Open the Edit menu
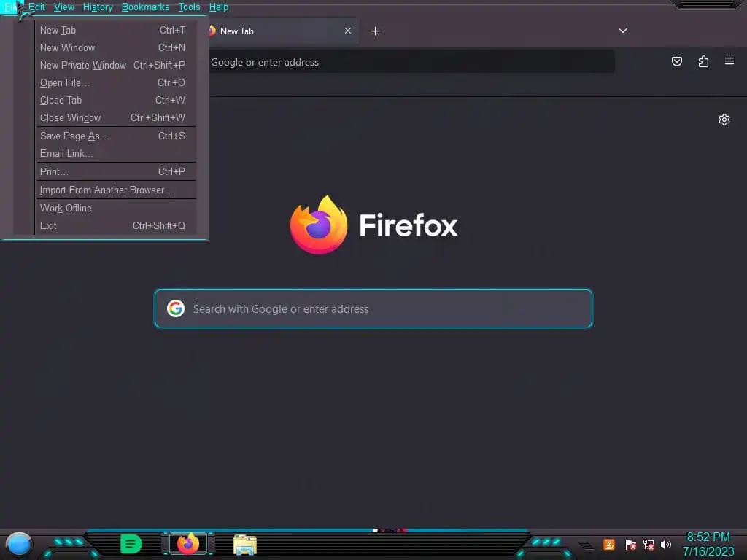The height and width of the screenshot is (560, 747). [36, 7]
